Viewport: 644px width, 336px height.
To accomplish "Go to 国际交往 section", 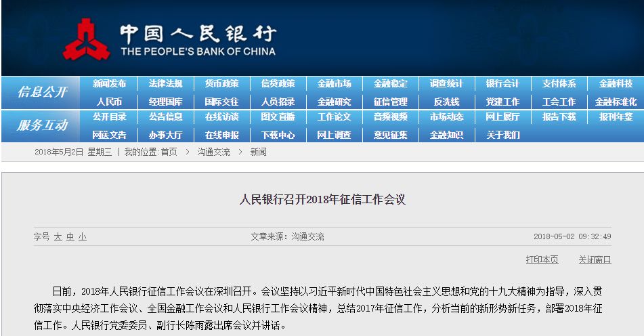I will (222, 102).
